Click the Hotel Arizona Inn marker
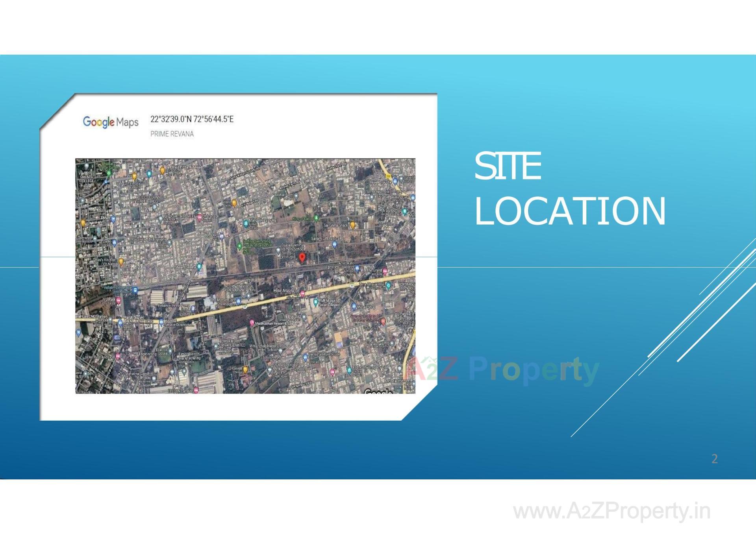Image resolution: width=756 pixels, height=534 pixels. (x=303, y=294)
